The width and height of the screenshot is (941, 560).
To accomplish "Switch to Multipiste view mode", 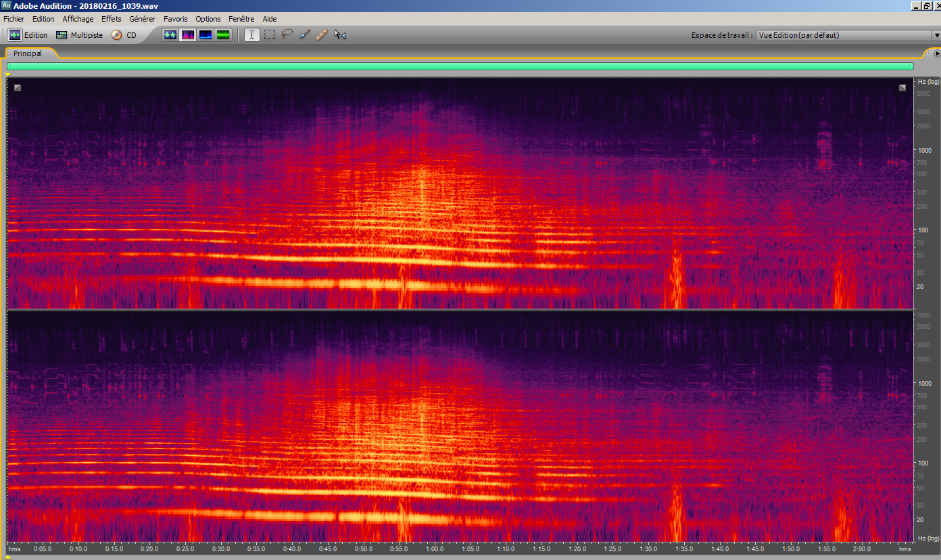I will pos(80,35).
